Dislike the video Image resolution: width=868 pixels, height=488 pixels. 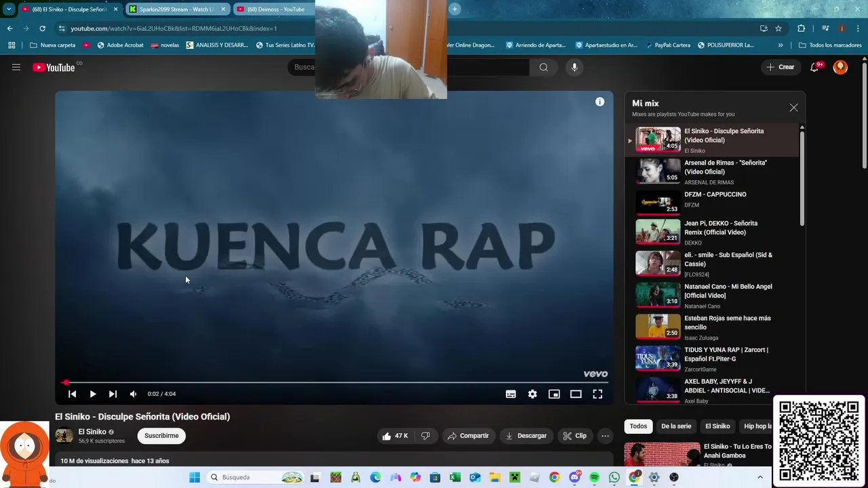coord(426,436)
